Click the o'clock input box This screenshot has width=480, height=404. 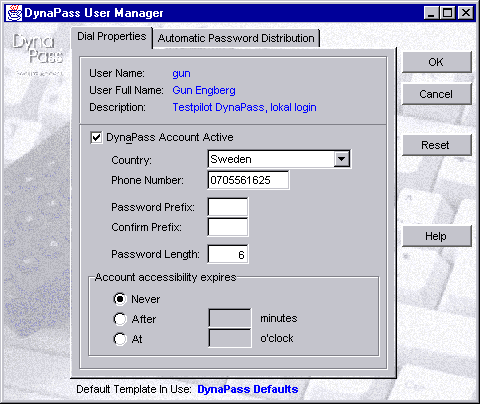pos(230,338)
